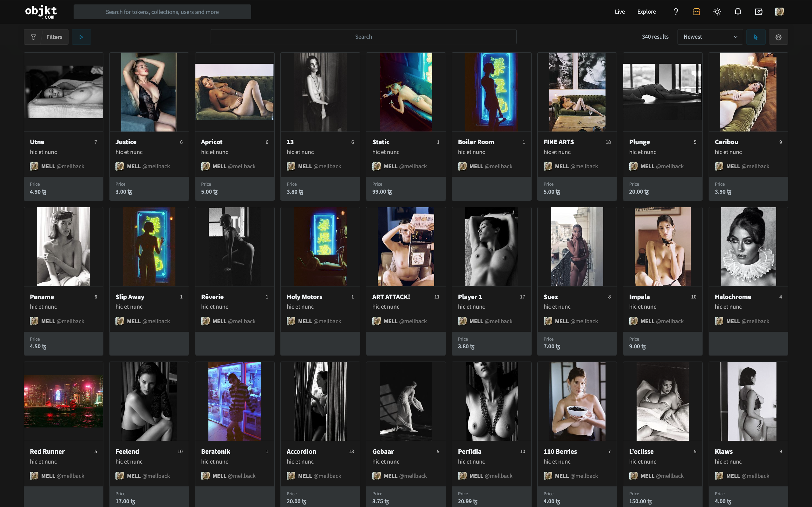Click the orange storefront icon

[x=696, y=12]
